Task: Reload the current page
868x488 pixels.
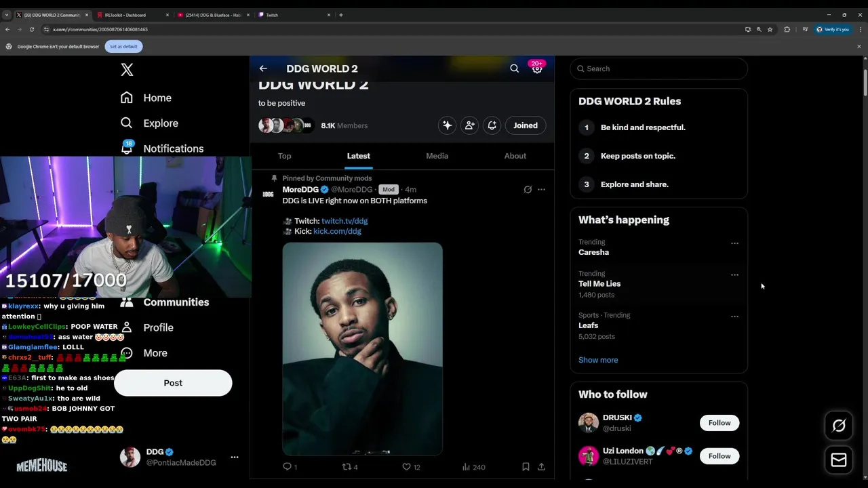Action: 31,29
